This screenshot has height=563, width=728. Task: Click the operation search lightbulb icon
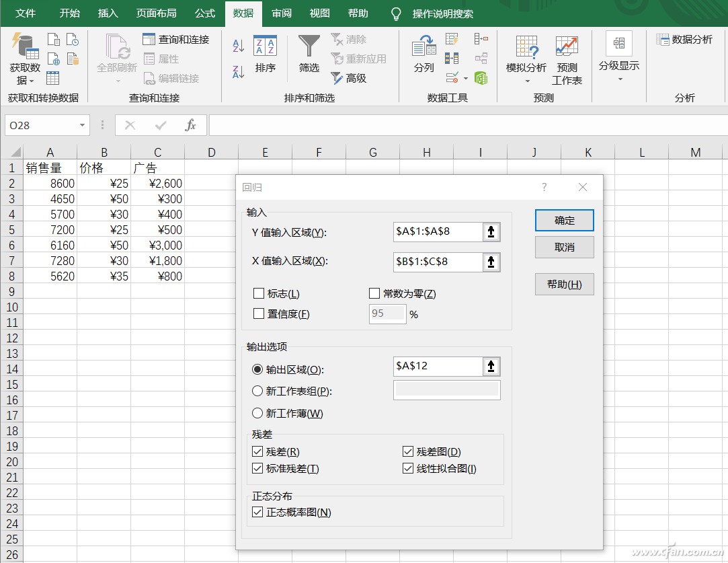tap(396, 13)
